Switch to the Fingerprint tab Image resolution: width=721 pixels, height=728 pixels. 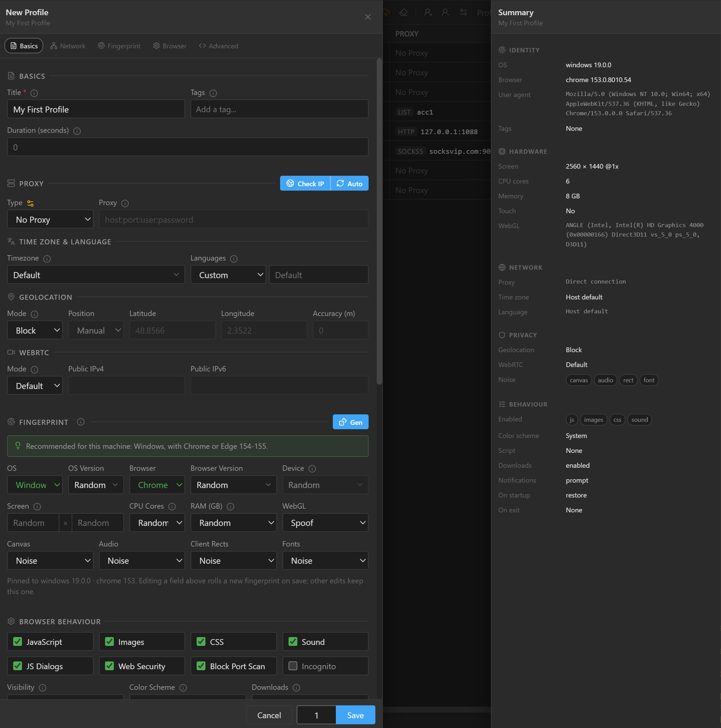point(119,46)
